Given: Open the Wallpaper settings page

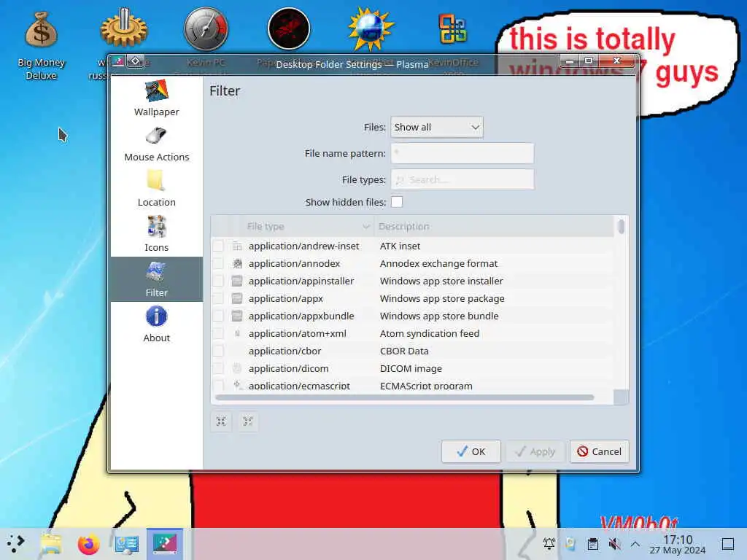Looking at the screenshot, I should [x=156, y=98].
